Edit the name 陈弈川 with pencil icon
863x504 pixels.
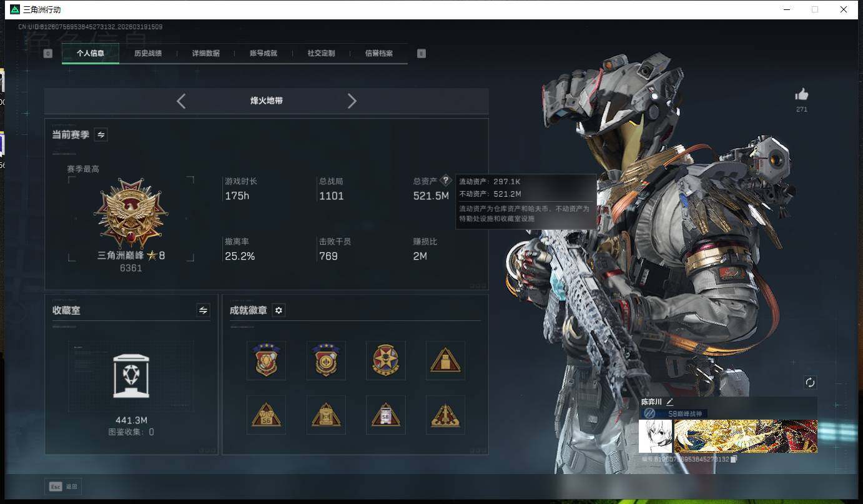669,402
